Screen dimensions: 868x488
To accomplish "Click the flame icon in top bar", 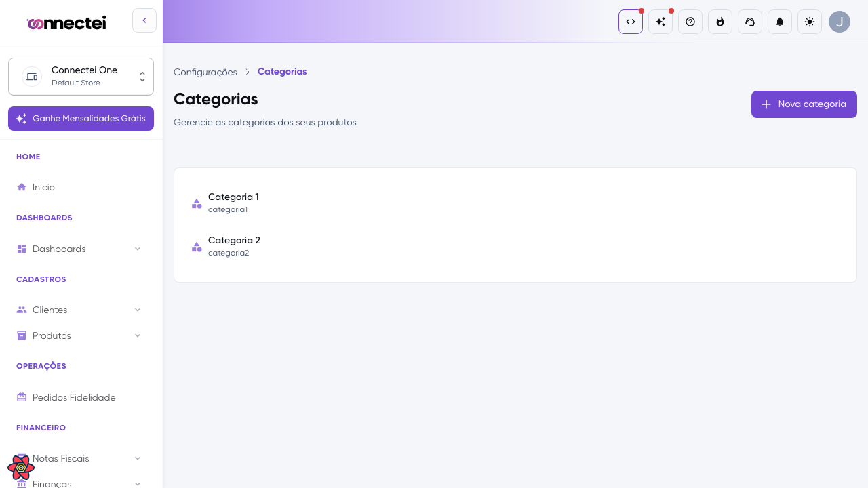I will coord(720,22).
